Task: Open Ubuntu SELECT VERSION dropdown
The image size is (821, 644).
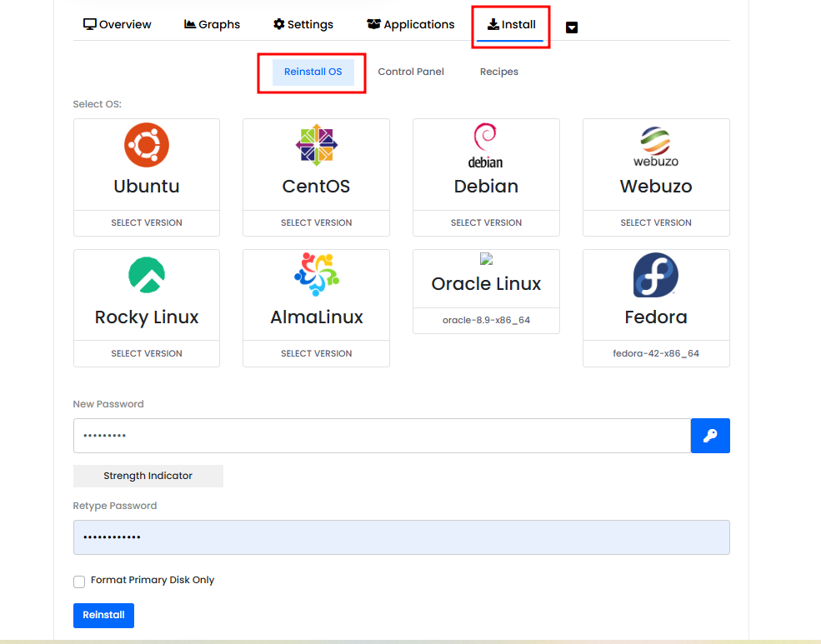Action: tap(147, 222)
